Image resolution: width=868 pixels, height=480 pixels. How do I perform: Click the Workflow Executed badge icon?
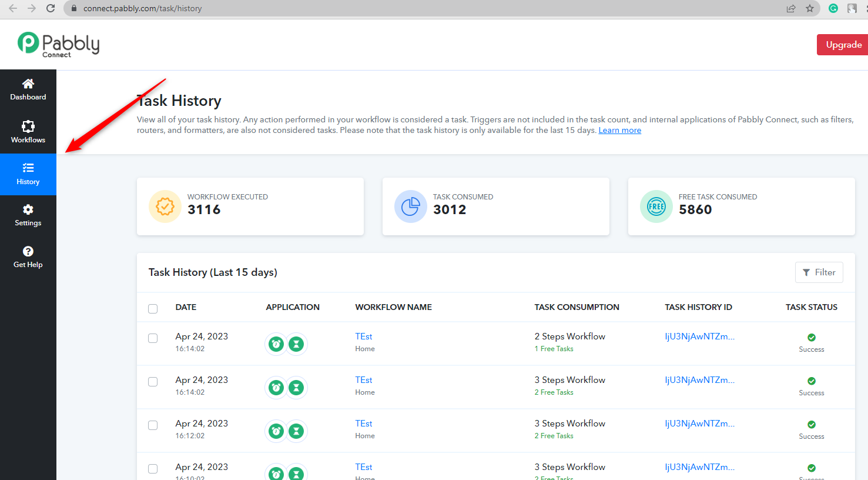165,206
